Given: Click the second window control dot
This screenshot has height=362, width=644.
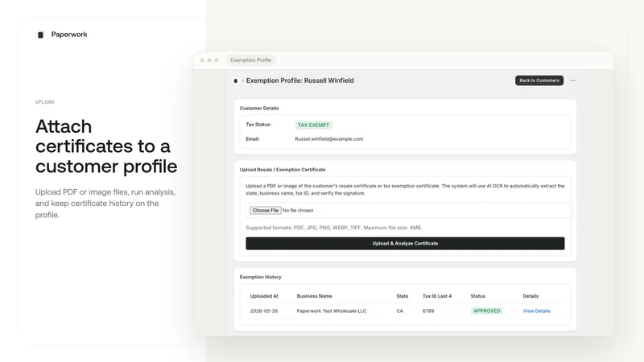Looking at the screenshot, I should [209, 60].
